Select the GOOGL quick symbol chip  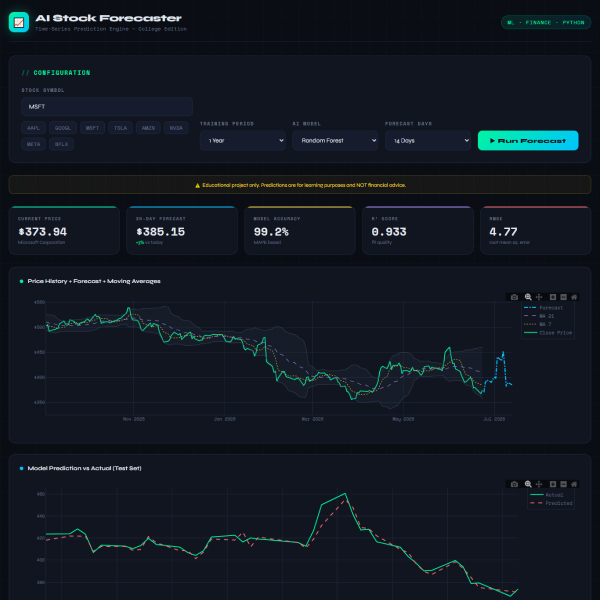63,128
